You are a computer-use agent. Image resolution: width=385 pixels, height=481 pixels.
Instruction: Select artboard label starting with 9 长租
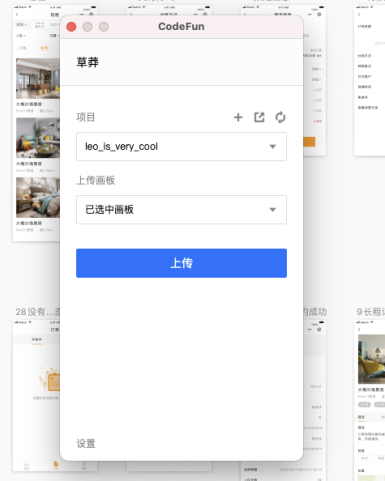click(371, 312)
